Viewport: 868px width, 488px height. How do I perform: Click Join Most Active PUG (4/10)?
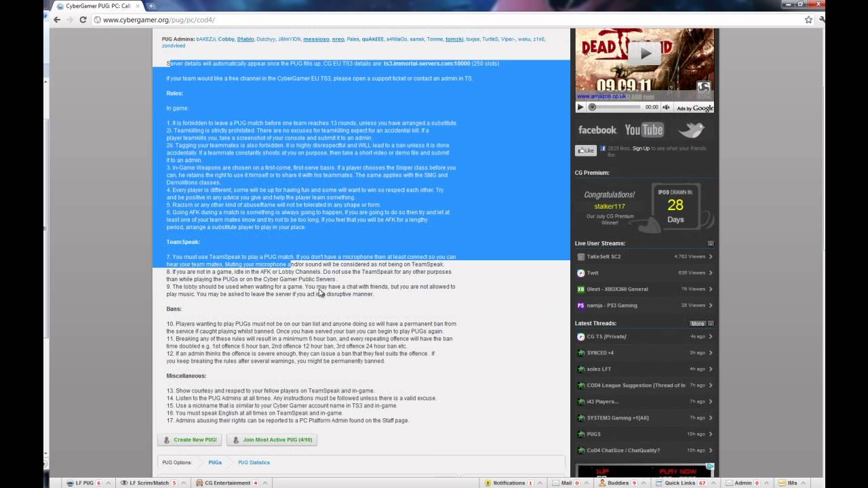(272, 440)
